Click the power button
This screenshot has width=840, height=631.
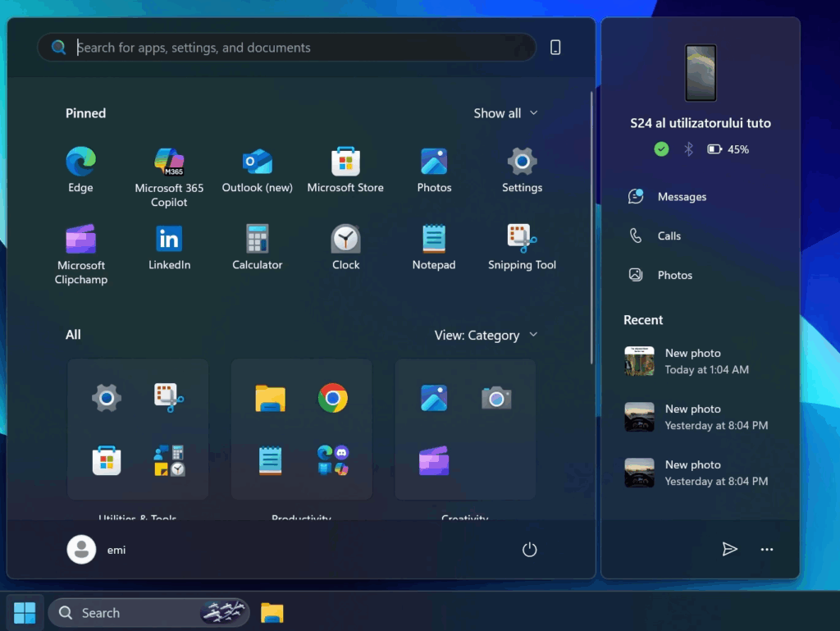(x=530, y=550)
